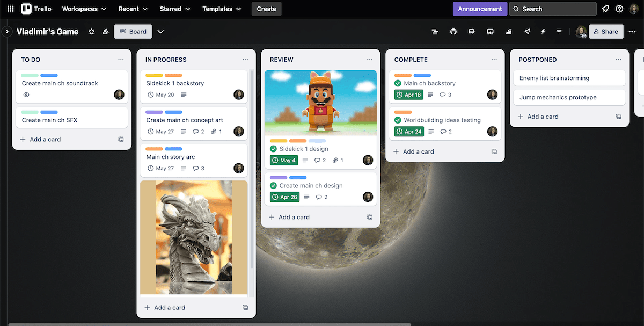Uncheck complete mark on Sidekick 1 design
The image size is (644, 326).
(x=274, y=149)
